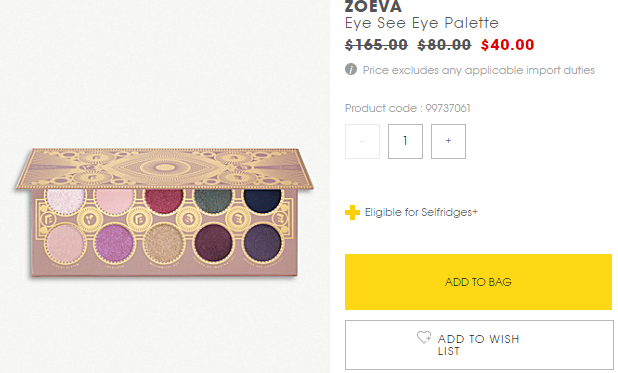Click the dark red eyeshadow pan in top row

164,200
